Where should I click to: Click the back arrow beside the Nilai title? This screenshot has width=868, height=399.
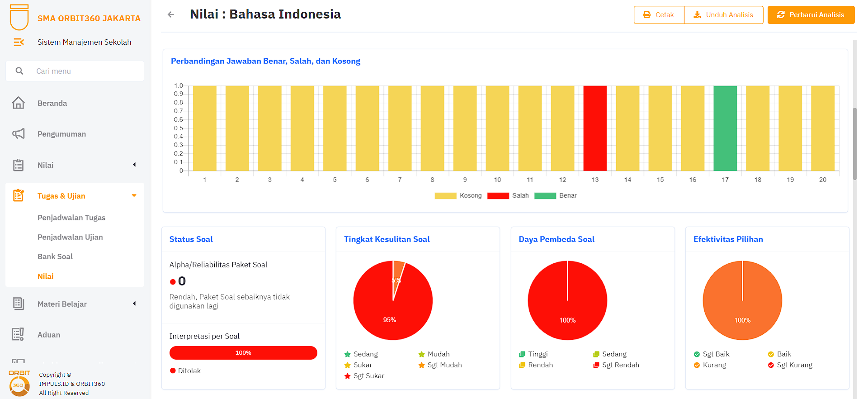171,14
